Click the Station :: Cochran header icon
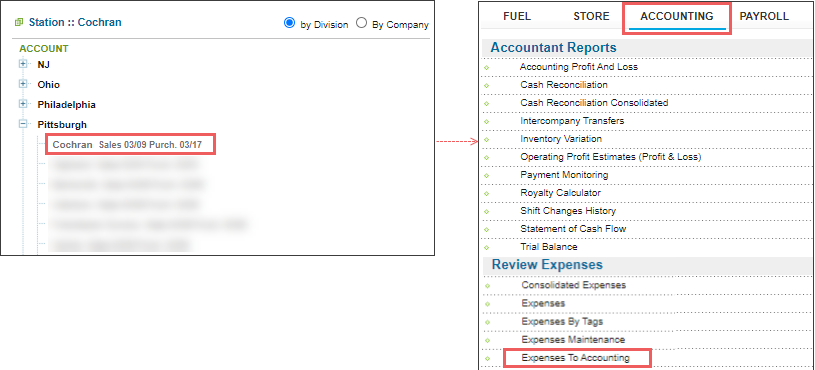The image size is (815, 370). coord(19,22)
